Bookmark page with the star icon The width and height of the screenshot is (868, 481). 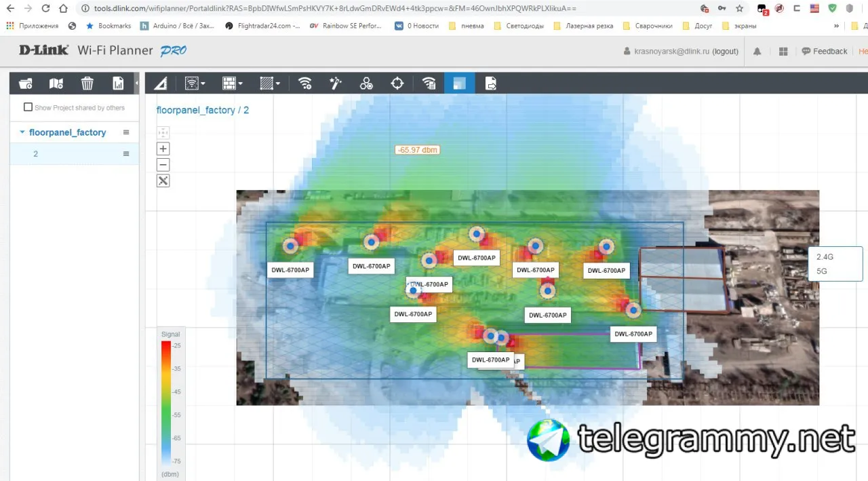[739, 9]
